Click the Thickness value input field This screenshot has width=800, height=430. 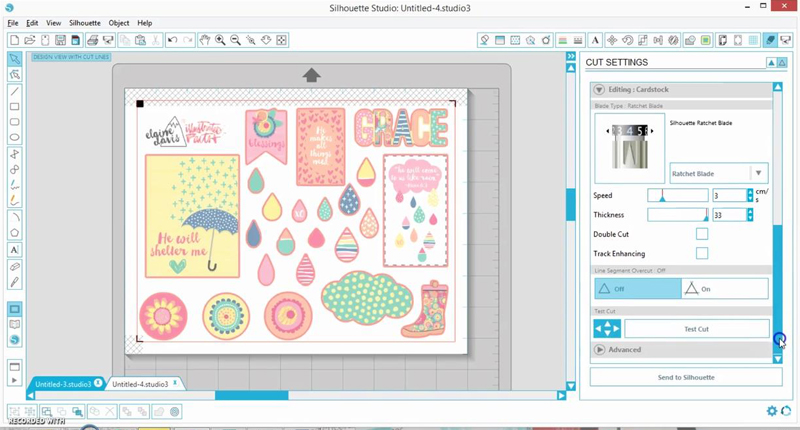pos(730,215)
